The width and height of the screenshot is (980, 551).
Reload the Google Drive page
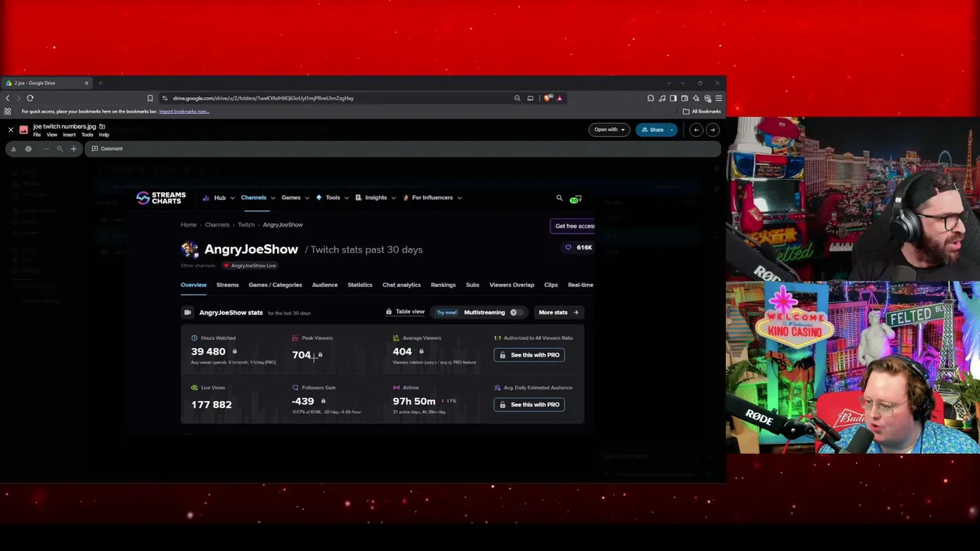tap(30, 98)
